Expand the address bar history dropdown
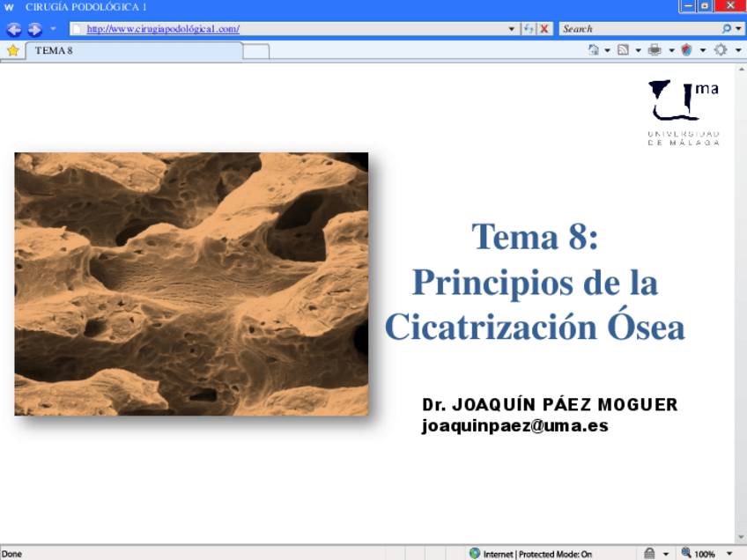747x560 pixels. click(x=513, y=29)
